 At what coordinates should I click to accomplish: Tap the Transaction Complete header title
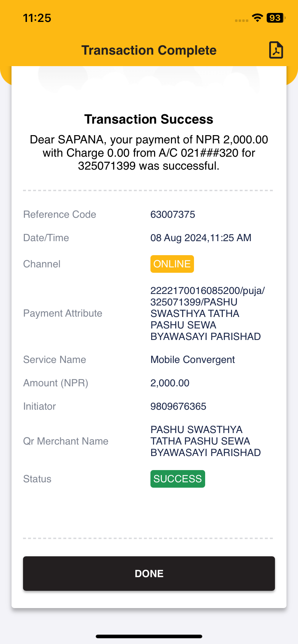[149, 50]
